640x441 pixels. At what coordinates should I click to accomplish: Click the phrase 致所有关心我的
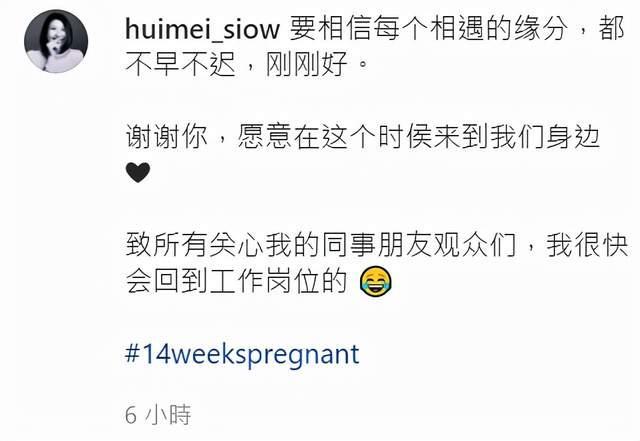click(x=223, y=245)
